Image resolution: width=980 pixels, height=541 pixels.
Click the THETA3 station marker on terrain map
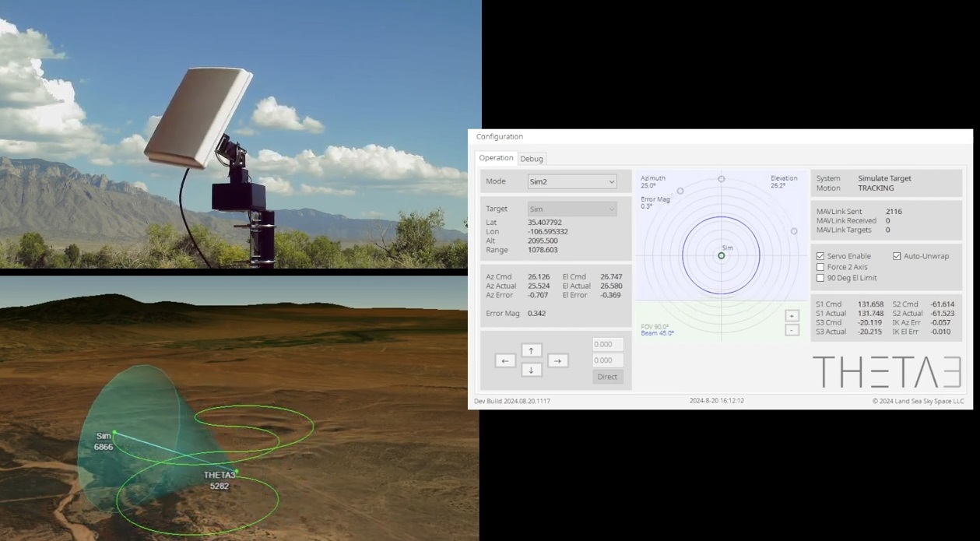point(236,471)
